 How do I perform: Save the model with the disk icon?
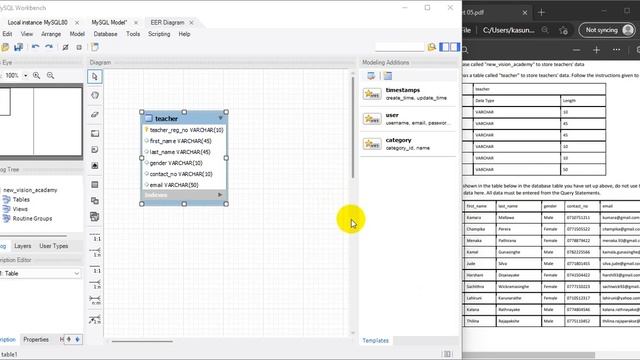coord(18,47)
